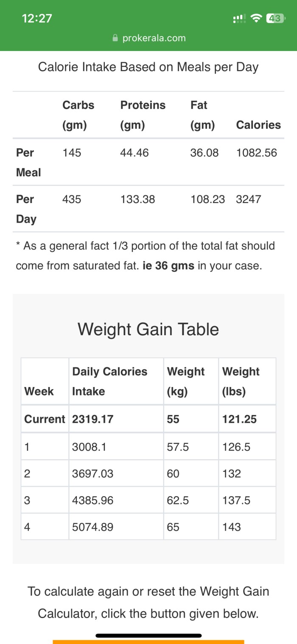Image resolution: width=297 pixels, height=644 pixels.
Task: Click the Daily Calories Intake column header
Action: (x=109, y=381)
